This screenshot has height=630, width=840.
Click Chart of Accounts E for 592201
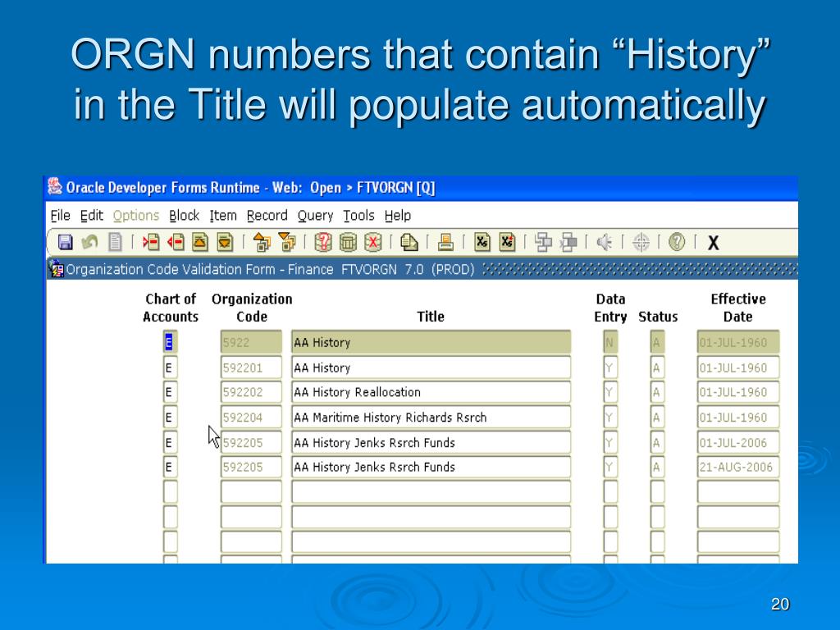pyautogui.click(x=170, y=367)
